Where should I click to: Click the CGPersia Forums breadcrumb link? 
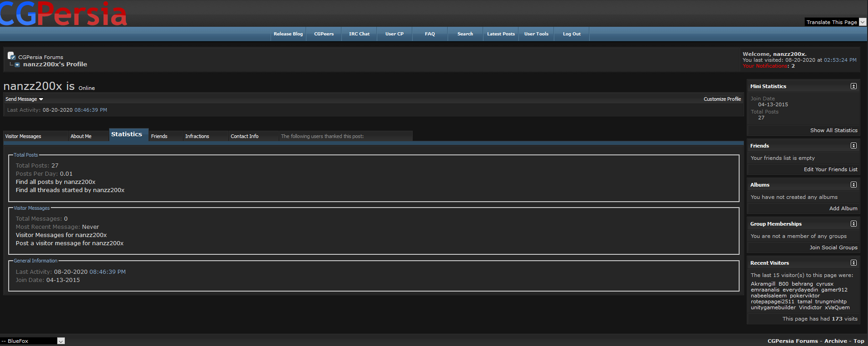click(x=40, y=57)
